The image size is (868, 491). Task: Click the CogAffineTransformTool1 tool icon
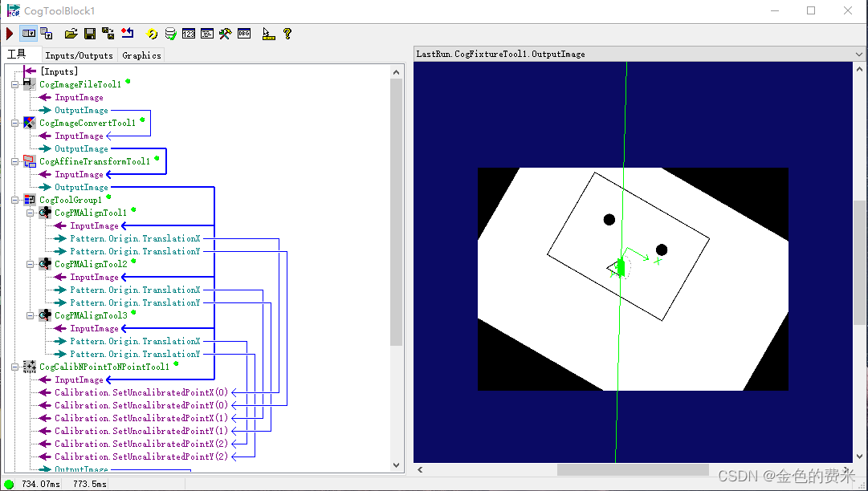[30, 161]
